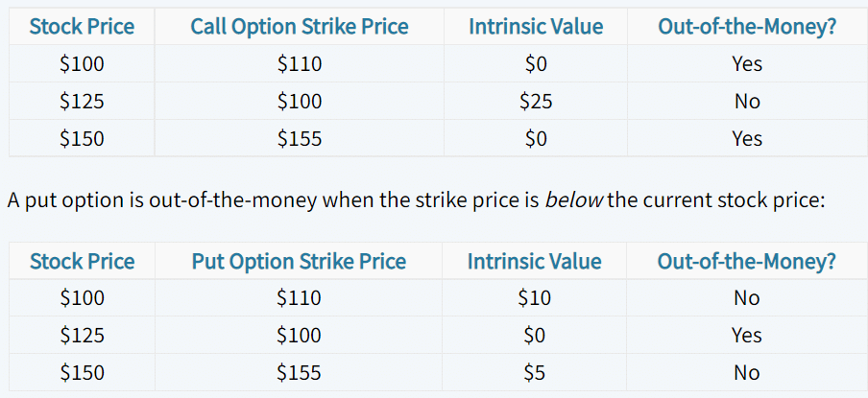Click Intrinsic Value header in call option table

point(536,27)
